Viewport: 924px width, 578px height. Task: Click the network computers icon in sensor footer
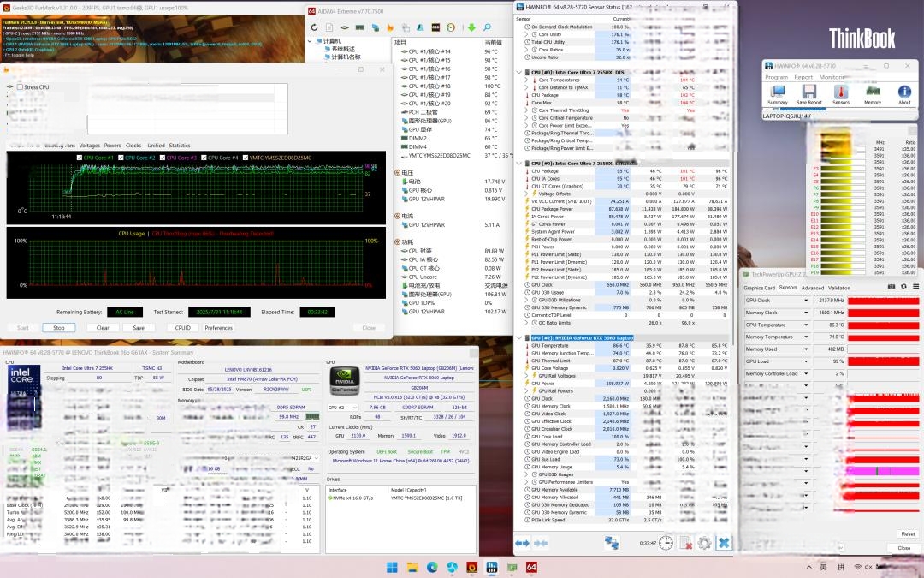point(612,543)
